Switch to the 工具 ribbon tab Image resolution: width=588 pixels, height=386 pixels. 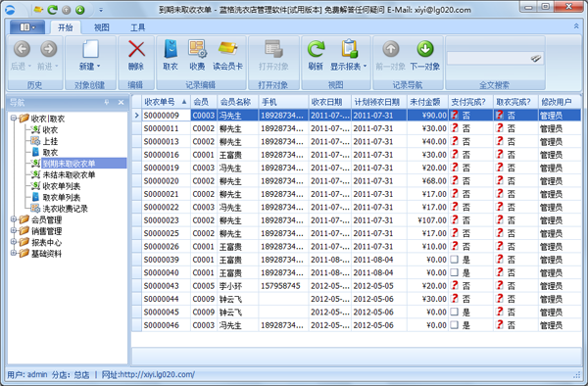(x=137, y=27)
